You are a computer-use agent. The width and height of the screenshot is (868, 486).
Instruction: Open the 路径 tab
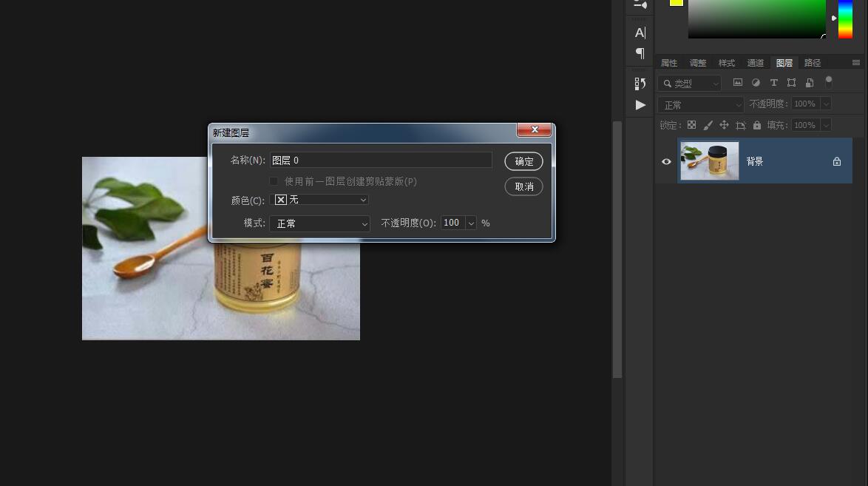tap(812, 63)
